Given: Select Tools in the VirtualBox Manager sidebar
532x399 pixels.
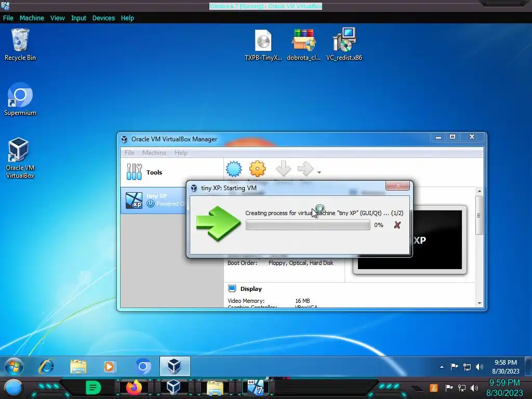Looking at the screenshot, I should click(171, 172).
